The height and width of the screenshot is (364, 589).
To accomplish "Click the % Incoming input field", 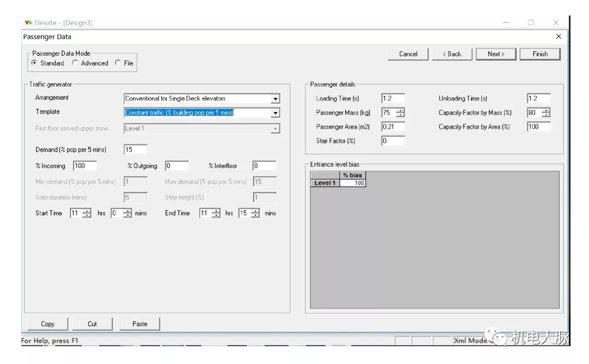I will 85,166.
